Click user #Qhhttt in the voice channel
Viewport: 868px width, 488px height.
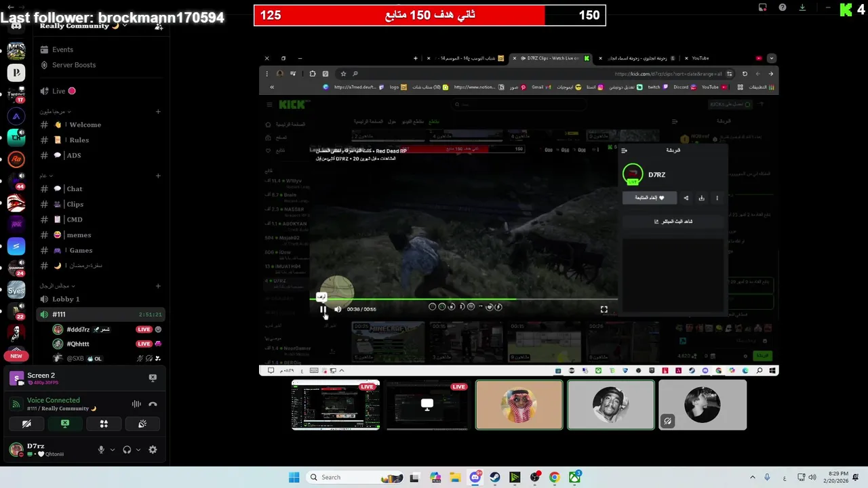point(107,344)
